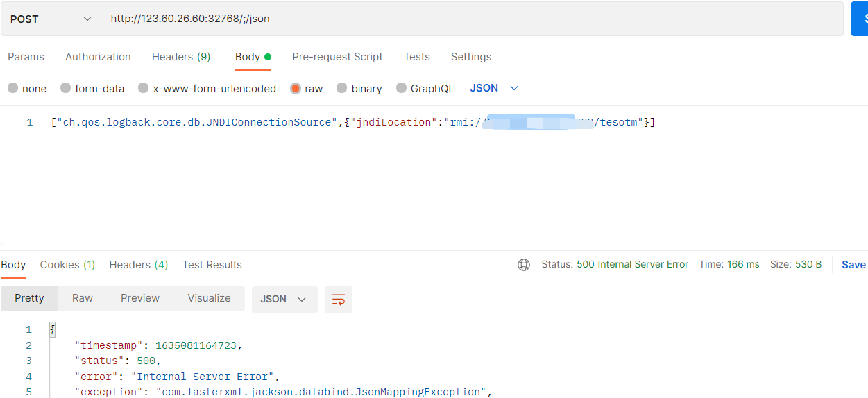Switch to the Test Results tab

click(x=212, y=265)
